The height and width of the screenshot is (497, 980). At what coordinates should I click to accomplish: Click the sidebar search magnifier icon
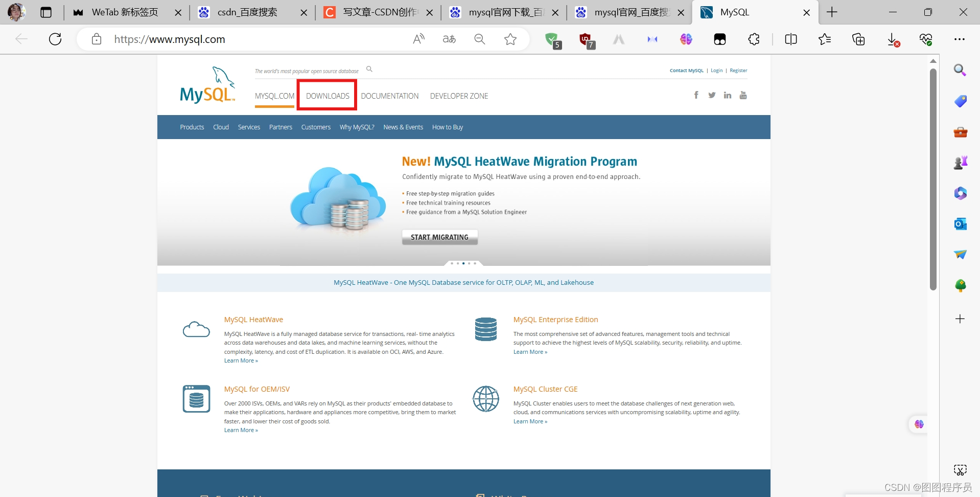[x=960, y=70]
